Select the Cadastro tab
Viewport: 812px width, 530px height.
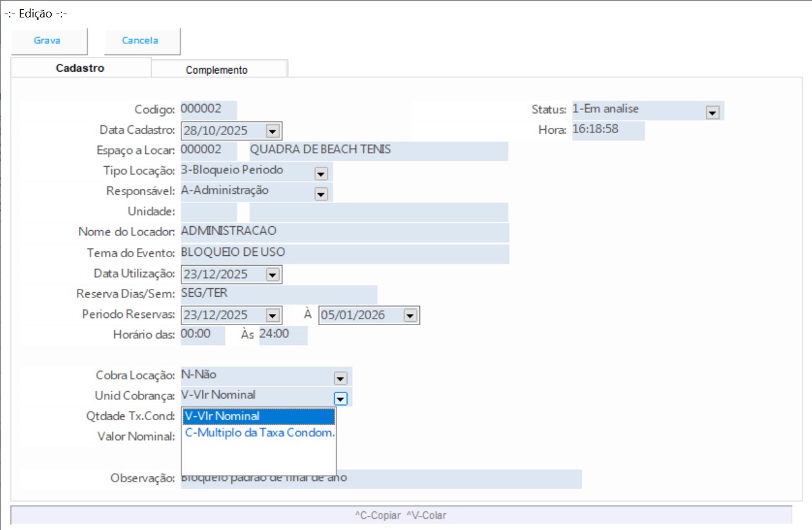[x=80, y=68]
